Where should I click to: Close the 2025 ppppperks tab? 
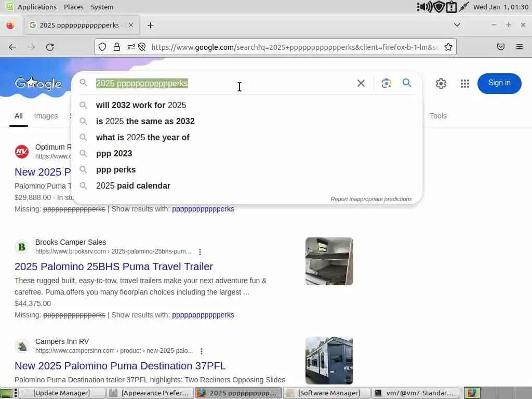[131, 25]
